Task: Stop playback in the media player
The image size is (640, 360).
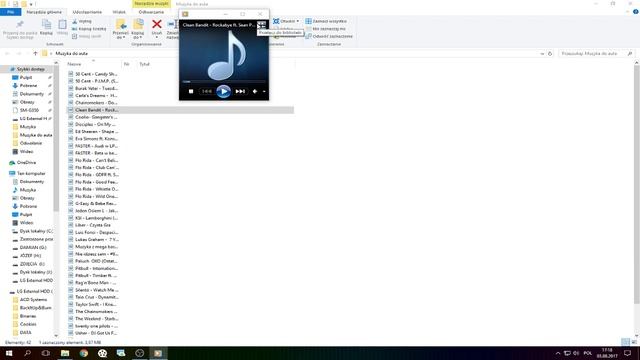Action: point(191,91)
